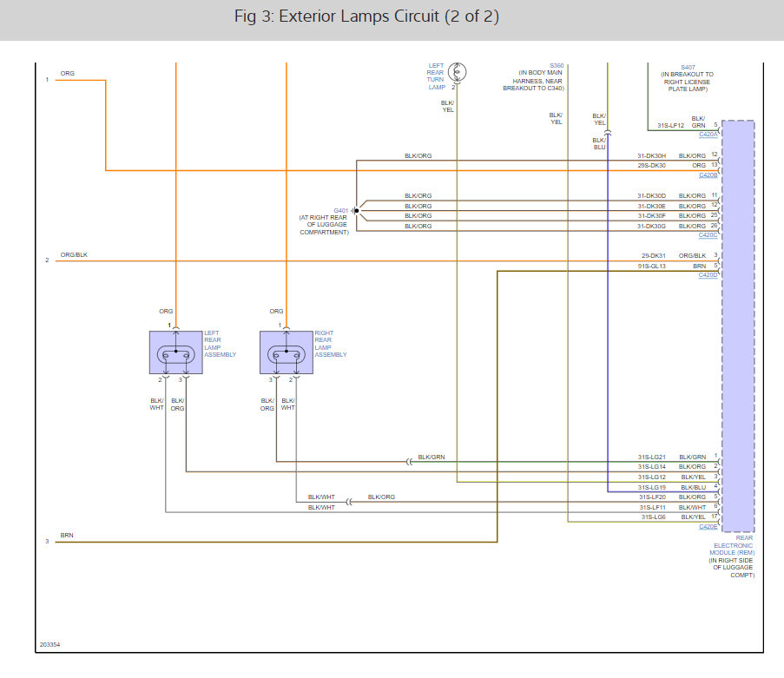This screenshot has width=784, height=678.
Task: Select the Right Rear Lamp Assembly symbol
Action: point(287,352)
